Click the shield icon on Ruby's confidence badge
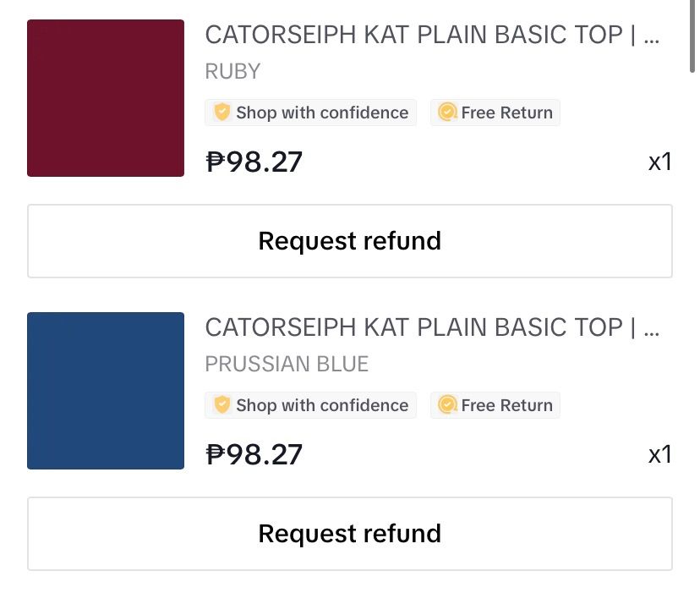Viewport: 700px width, 593px height. point(221,112)
